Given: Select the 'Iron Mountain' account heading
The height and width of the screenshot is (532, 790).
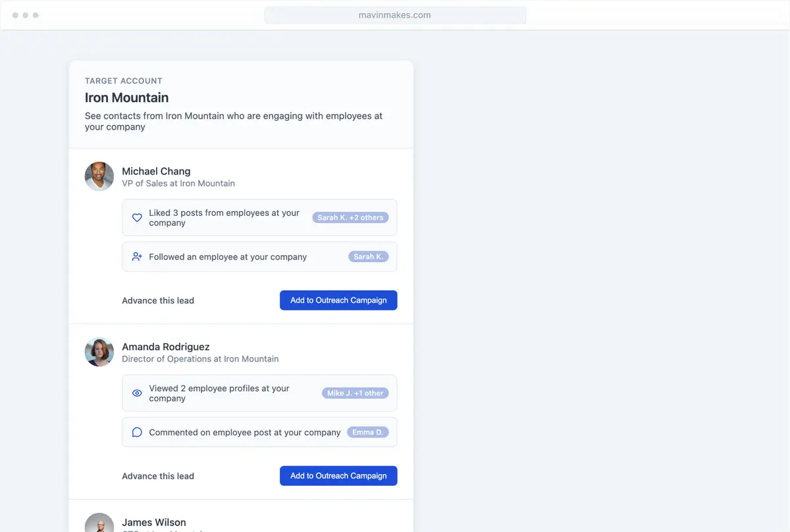Looking at the screenshot, I should pos(127,97).
